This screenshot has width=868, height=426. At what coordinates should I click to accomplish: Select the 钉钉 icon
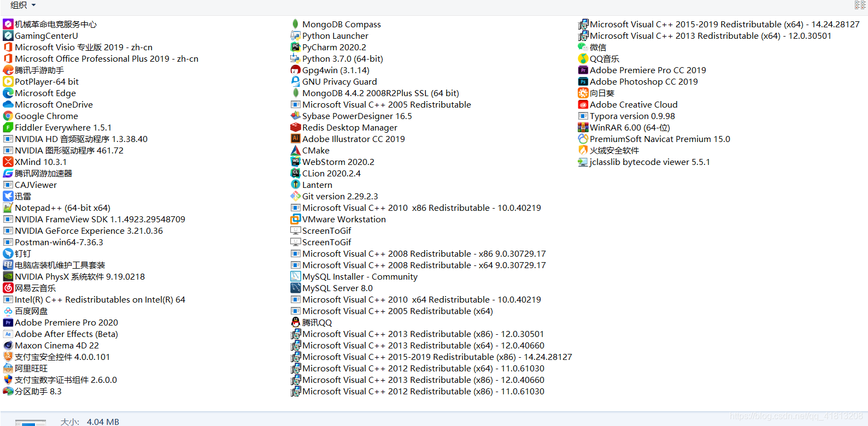pyautogui.click(x=8, y=253)
